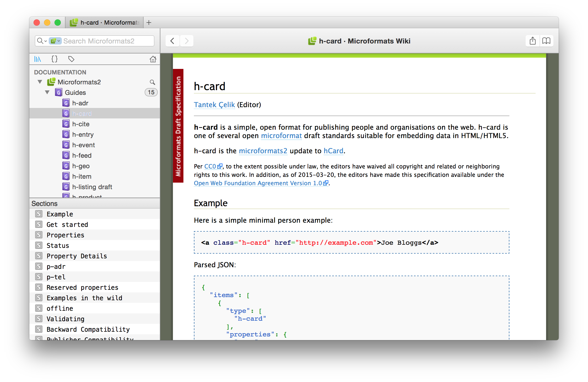The image size is (588, 382).
Task: Open the docset selector dropdown in search
Action: click(55, 41)
